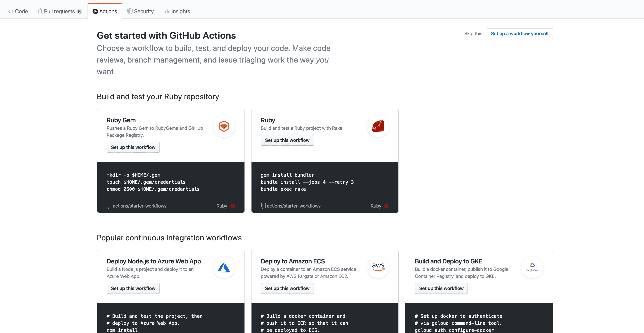Screen dimensions: 644x333
Task: Click the Google Cloud logo icon
Action: click(532, 267)
